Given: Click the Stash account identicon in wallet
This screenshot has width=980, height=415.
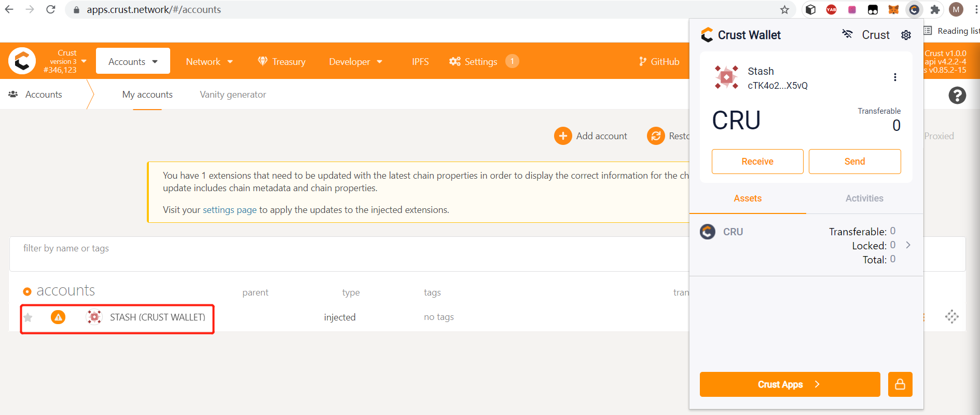Looking at the screenshot, I should (726, 77).
